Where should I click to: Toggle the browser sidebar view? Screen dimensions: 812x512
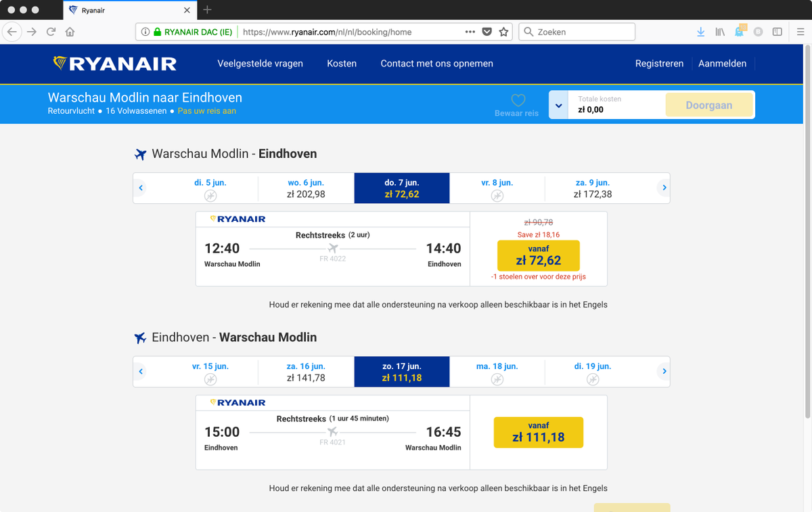point(777,32)
